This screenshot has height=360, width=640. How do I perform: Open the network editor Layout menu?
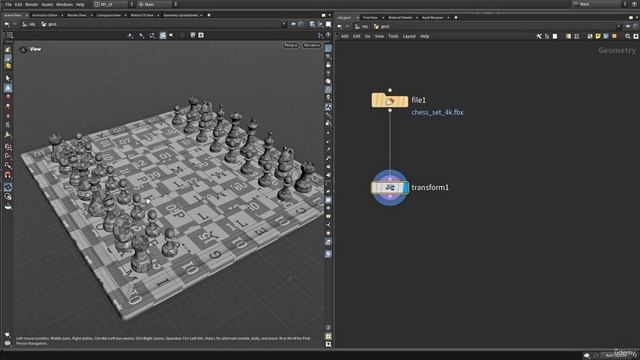point(409,36)
